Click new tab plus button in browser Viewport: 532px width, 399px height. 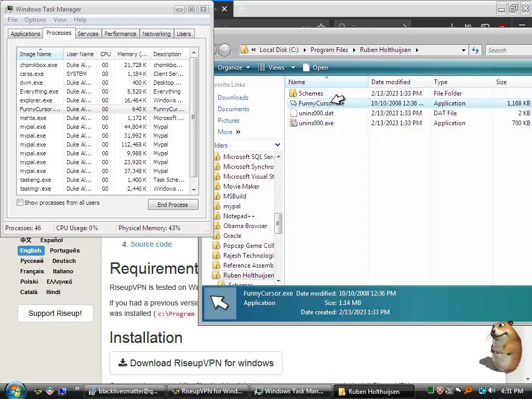click(x=242, y=8)
